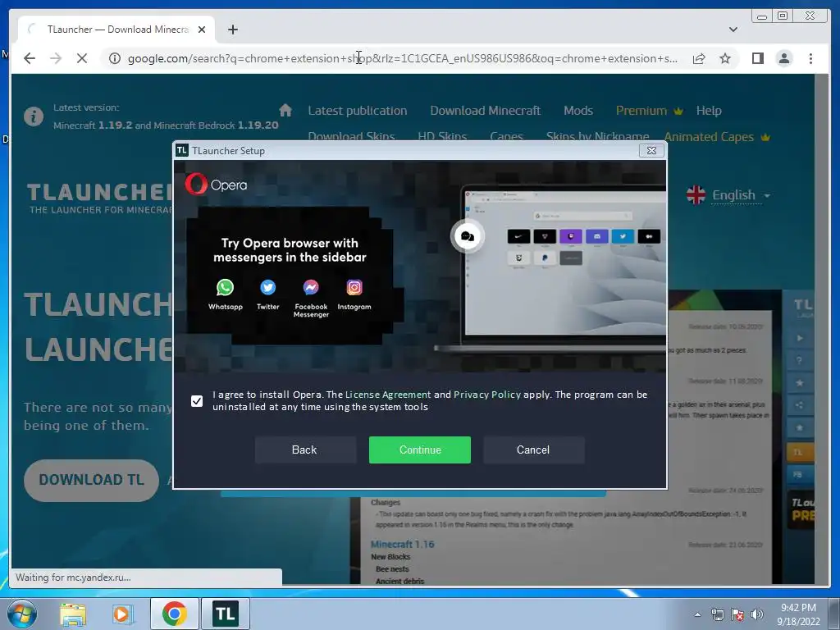Click the UK flag language icon

coord(696,195)
